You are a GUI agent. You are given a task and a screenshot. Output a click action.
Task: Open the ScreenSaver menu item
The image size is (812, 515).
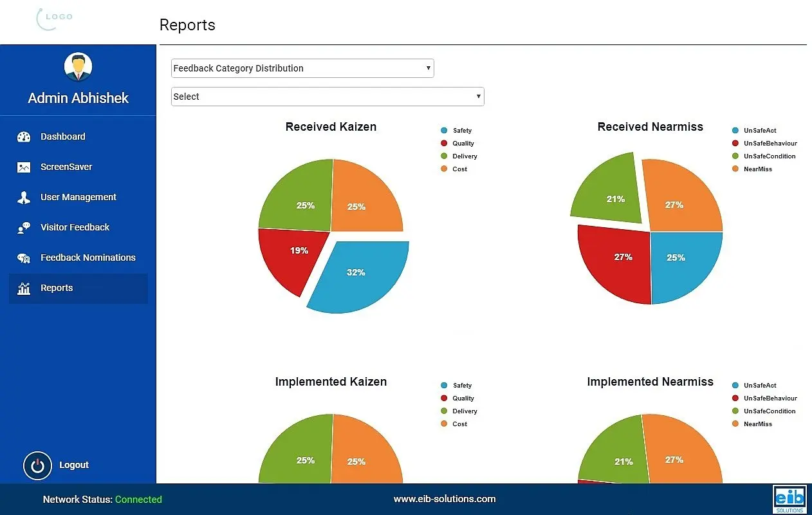(x=78, y=167)
